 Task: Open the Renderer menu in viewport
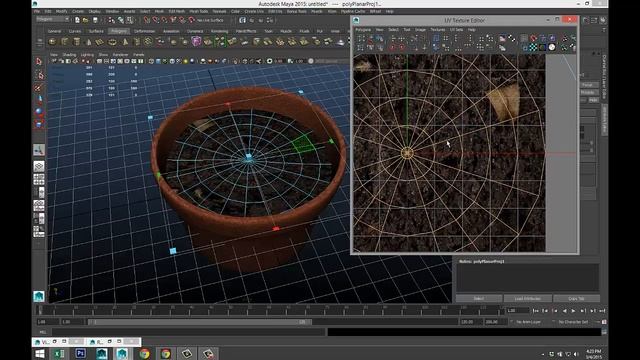click(120, 54)
